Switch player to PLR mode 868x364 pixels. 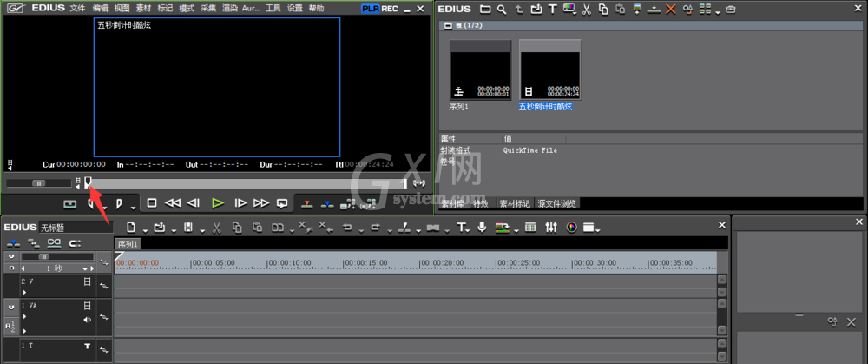[371, 9]
